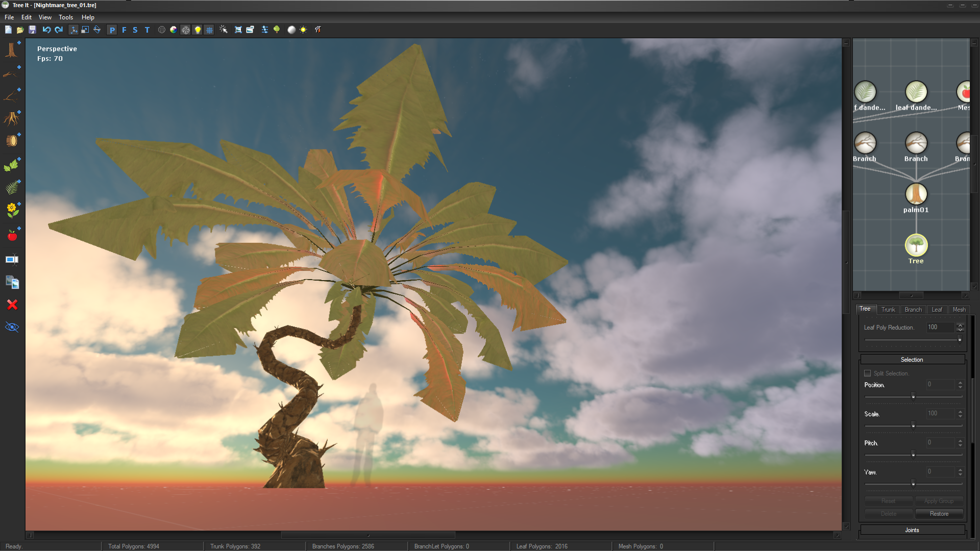Image resolution: width=980 pixels, height=551 pixels.
Task: Click the Undo arrow in toolbar
Action: click(x=46, y=30)
